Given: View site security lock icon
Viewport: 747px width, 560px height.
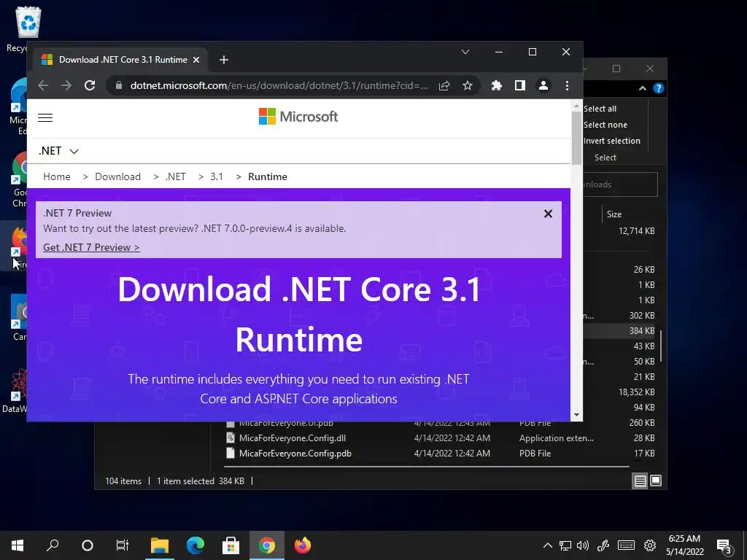Looking at the screenshot, I should tap(119, 86).
